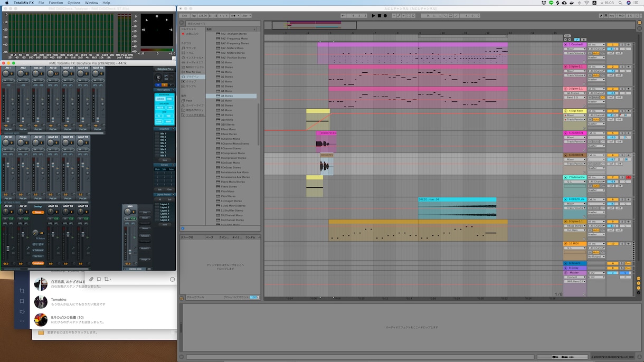The image size is (644, 362).
Task: Toggle the Loopback button in TotalMix
Action: (x=38, y=263)
